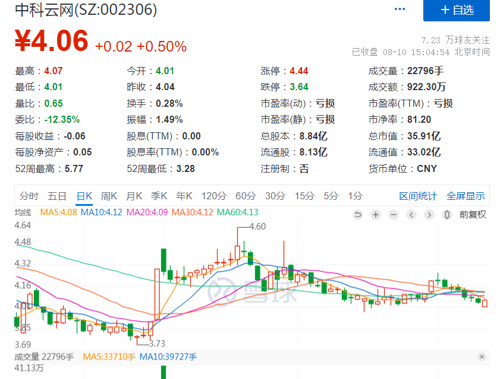The image size is (500, 379).
Task: Click the 4.60 high marker on the chart
Action: click(x=258, y=227)
